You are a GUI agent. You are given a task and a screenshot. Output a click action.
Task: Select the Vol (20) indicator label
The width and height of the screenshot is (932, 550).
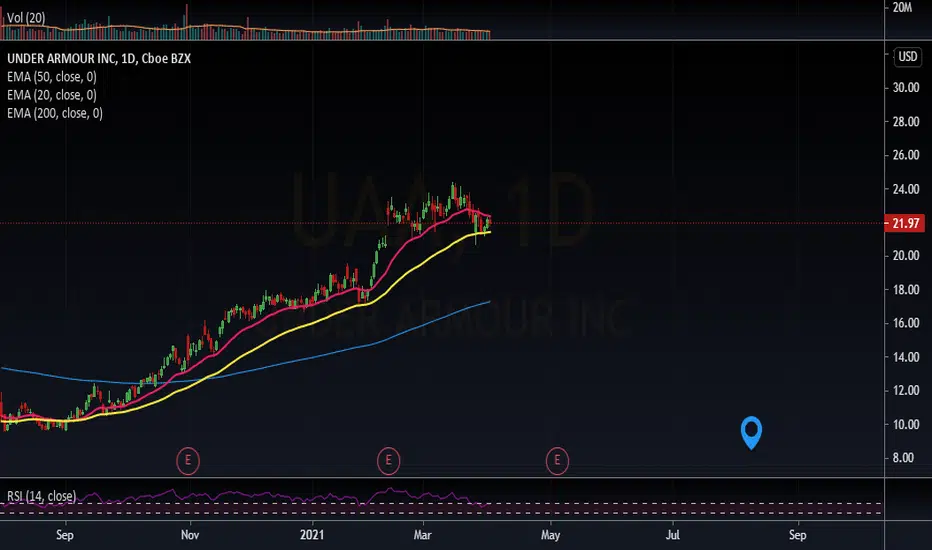click(26, 18)
